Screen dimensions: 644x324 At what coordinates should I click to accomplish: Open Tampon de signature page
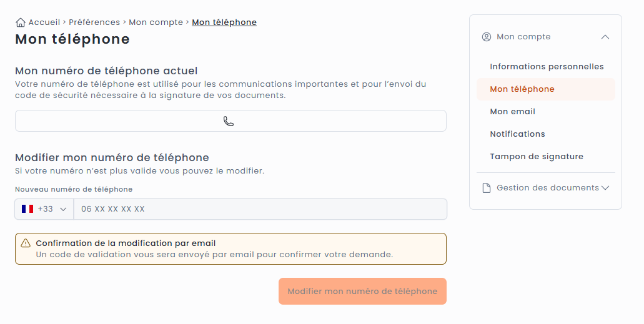click(x=536, y=157)
